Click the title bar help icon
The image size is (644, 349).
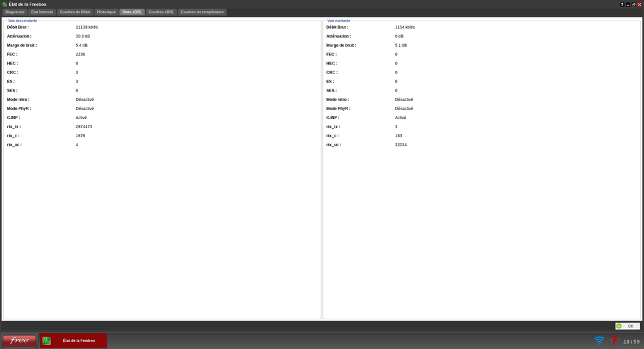[x=622, y=5]
